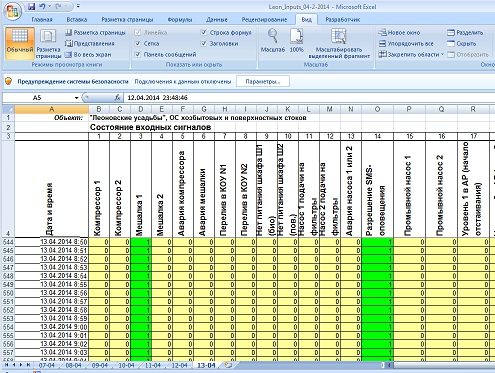Click Упорядочить все arrange windows
Screen dimensions: 495x373
coord(406,44)
